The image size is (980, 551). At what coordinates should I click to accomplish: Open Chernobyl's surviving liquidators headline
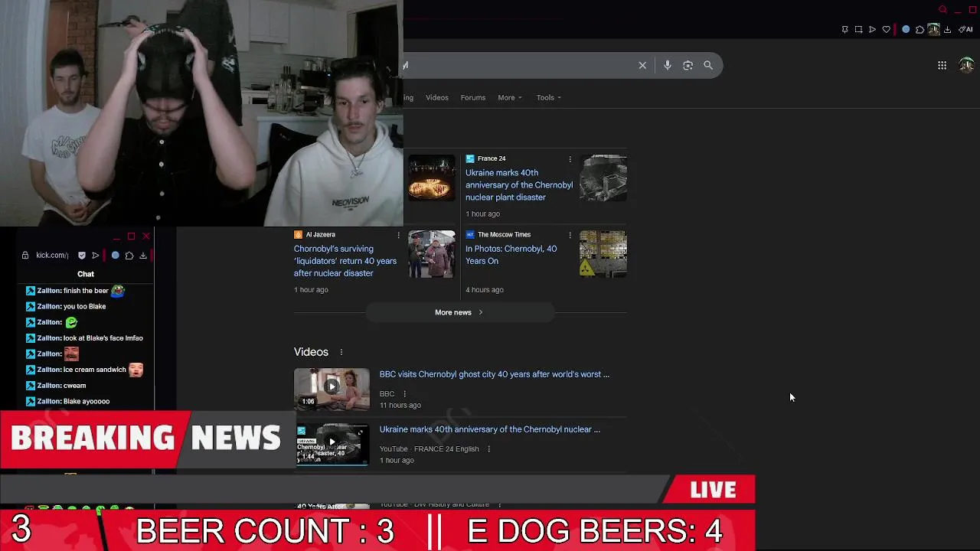click(345, 261)
